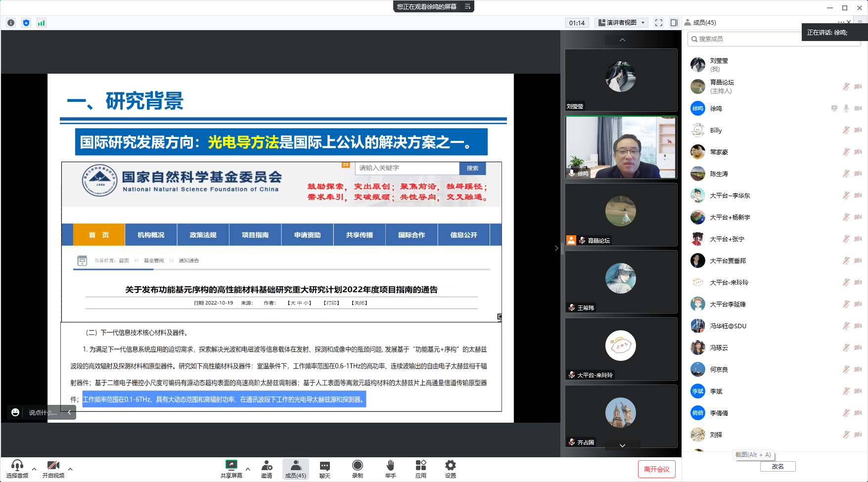Screen dimensions: 868x482
Task: Expand audio options arrow beside 选择音频
Action: coord(34,469)
